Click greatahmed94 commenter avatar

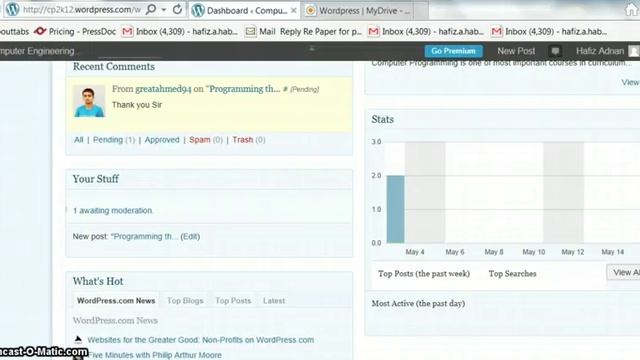click(89, 101)
